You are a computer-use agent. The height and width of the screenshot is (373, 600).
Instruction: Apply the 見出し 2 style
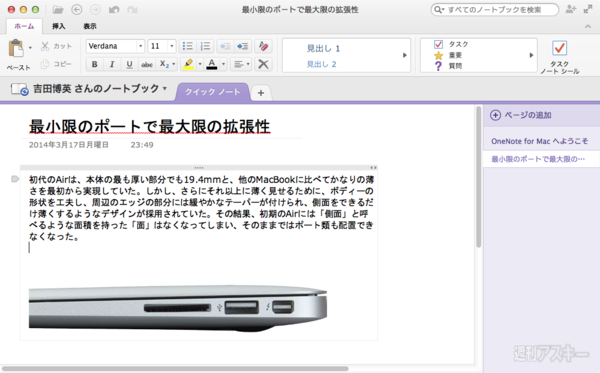[x=321, y=64]
